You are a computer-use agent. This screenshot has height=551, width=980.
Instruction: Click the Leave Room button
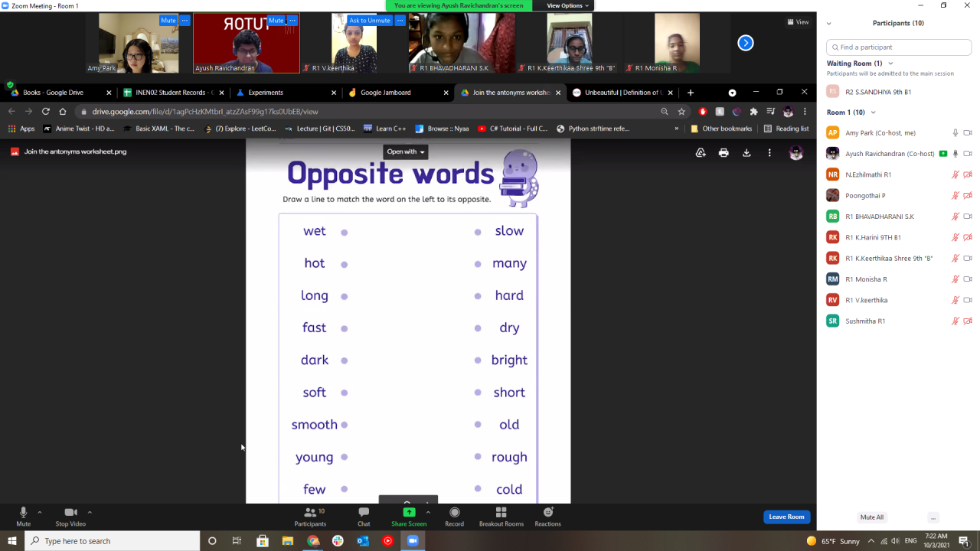pos(786,517)
